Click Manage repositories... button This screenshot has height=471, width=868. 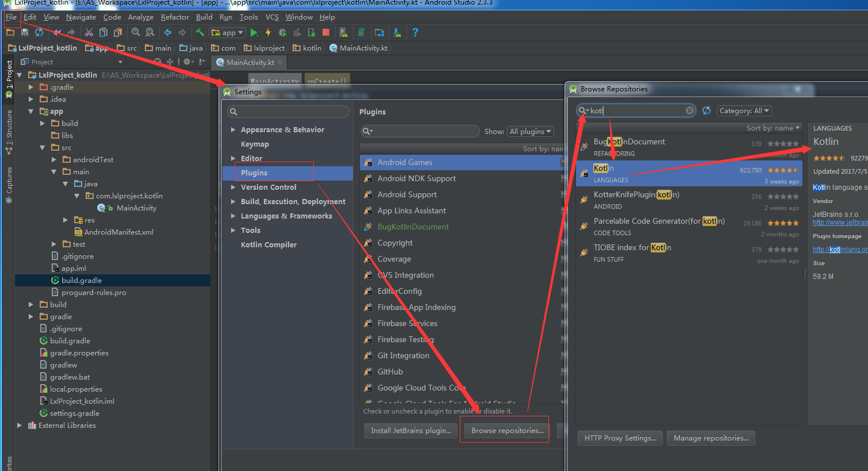coord(711,438)
